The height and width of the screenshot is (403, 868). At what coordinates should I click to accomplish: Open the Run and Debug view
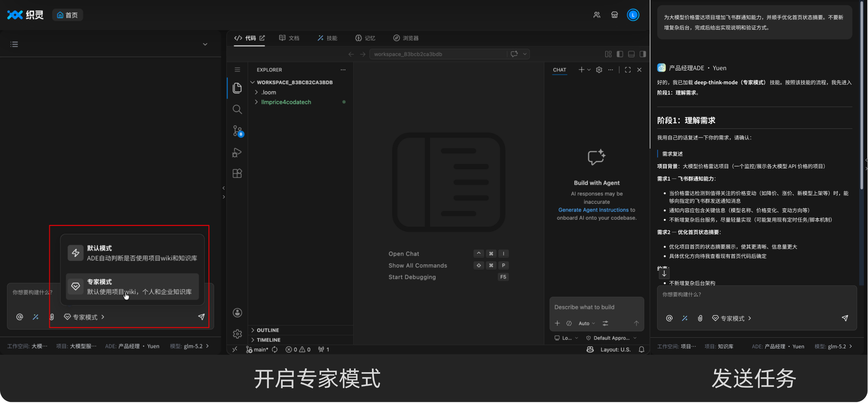[237, 153]
